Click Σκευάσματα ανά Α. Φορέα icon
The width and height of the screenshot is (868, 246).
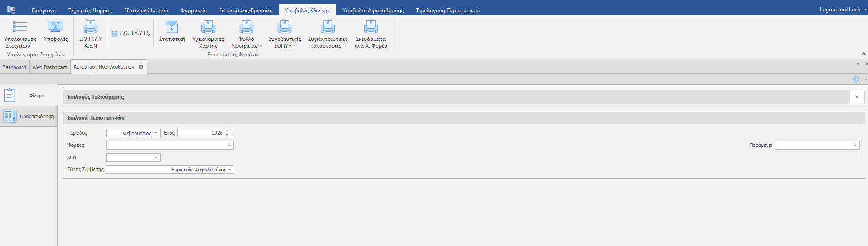point(371,27)
